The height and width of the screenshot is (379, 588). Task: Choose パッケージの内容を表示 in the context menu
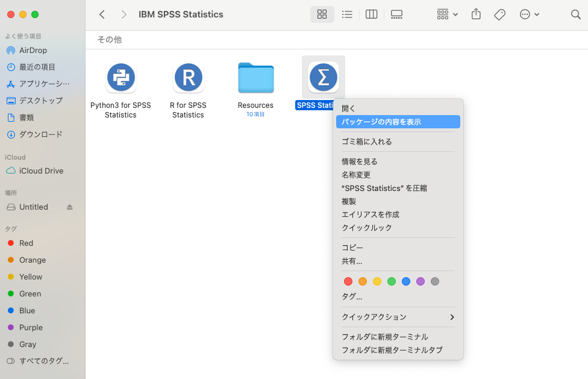point(398,122)
